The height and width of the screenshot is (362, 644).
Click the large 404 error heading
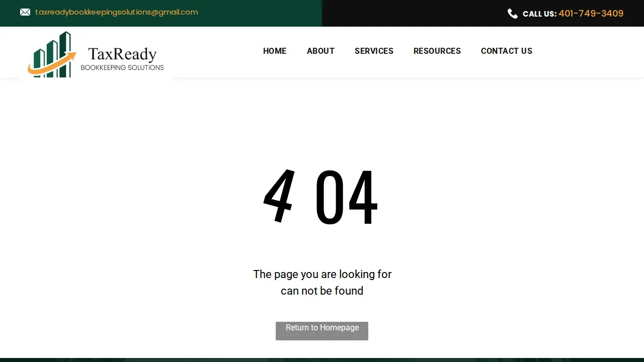[320, 197]
